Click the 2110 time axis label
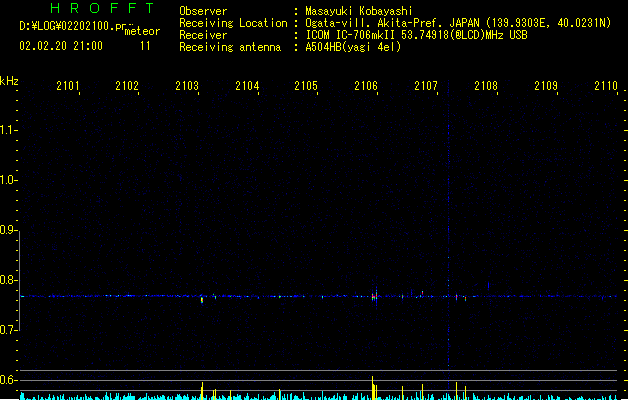The image size is (629, 400). click(x=606, y=86)
